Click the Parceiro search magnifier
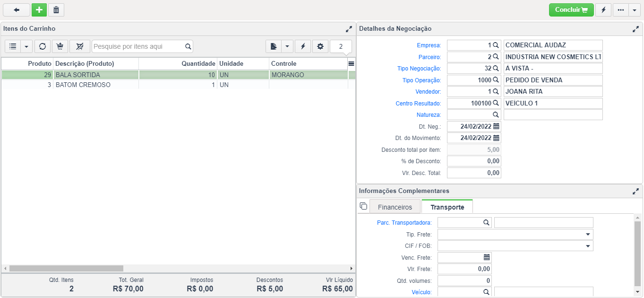644x298 pixels. click(496, 57)
